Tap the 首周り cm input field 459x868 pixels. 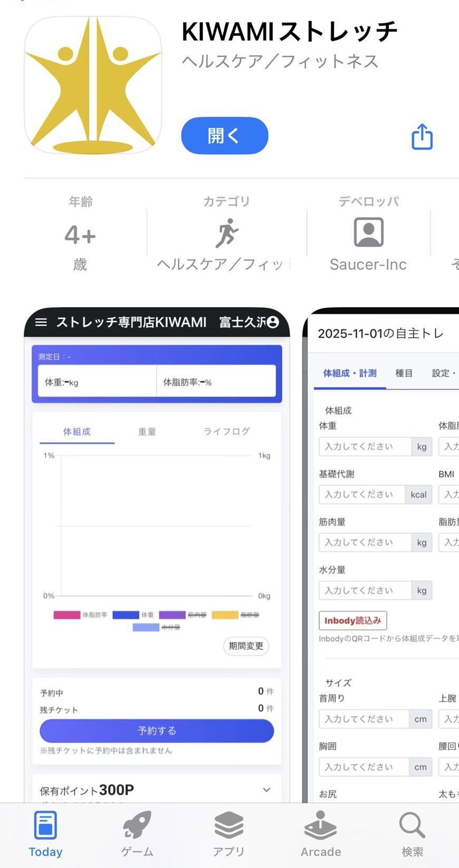point(364,719)
